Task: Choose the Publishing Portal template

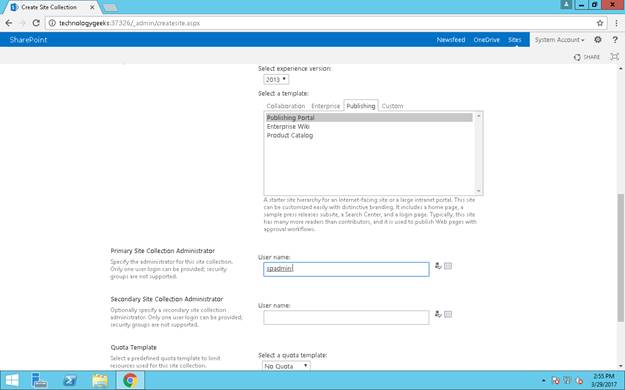Action: pos(369,118)
